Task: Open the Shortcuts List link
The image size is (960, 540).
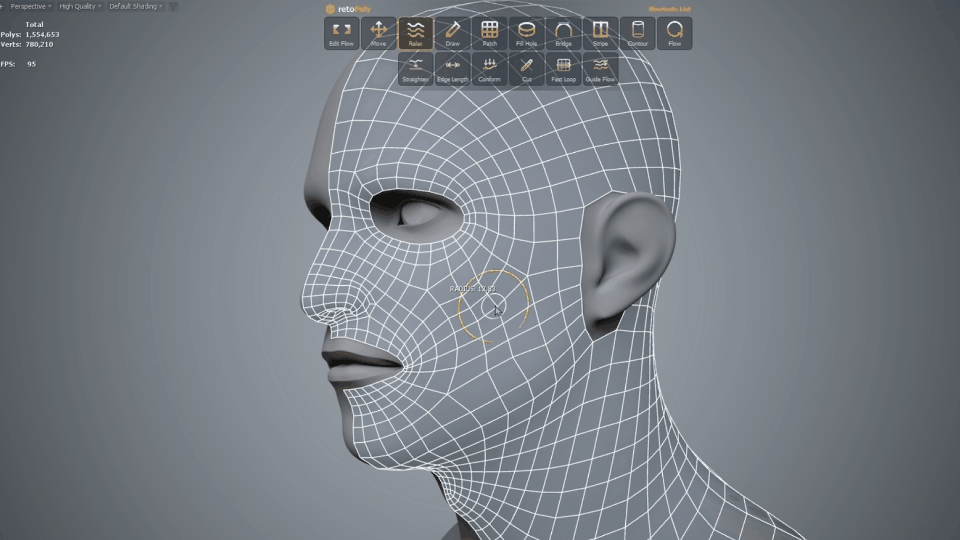Action: [669, 9]
